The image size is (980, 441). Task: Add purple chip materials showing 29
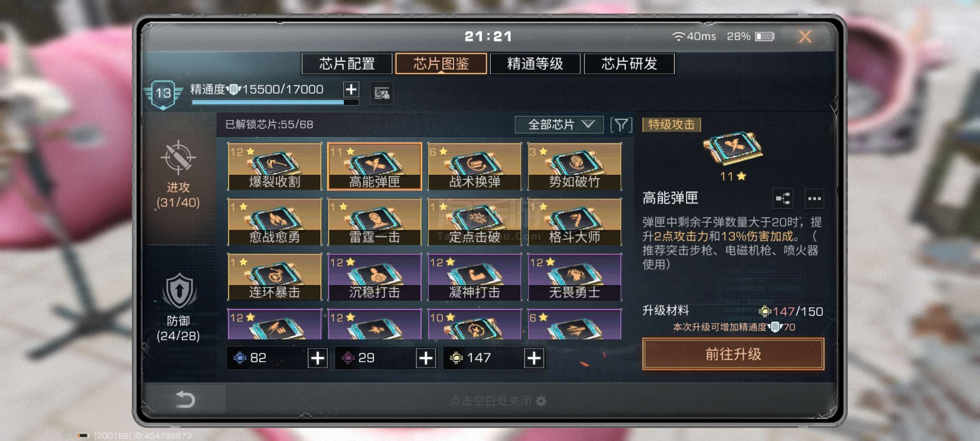coord(426,358)
